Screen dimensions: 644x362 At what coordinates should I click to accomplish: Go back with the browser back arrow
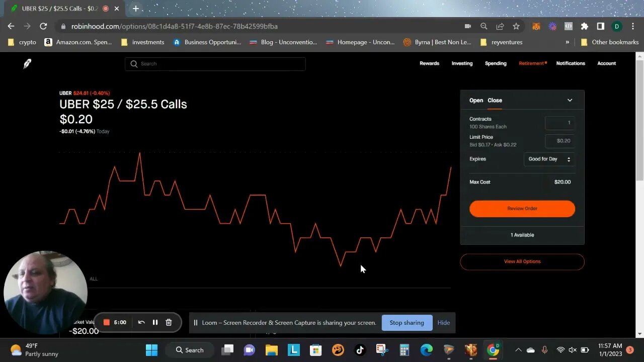(x=11, y=26)
